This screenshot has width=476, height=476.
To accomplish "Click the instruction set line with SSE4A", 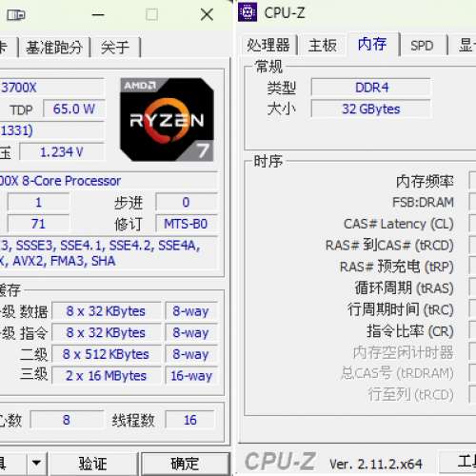I will [100, 246].
